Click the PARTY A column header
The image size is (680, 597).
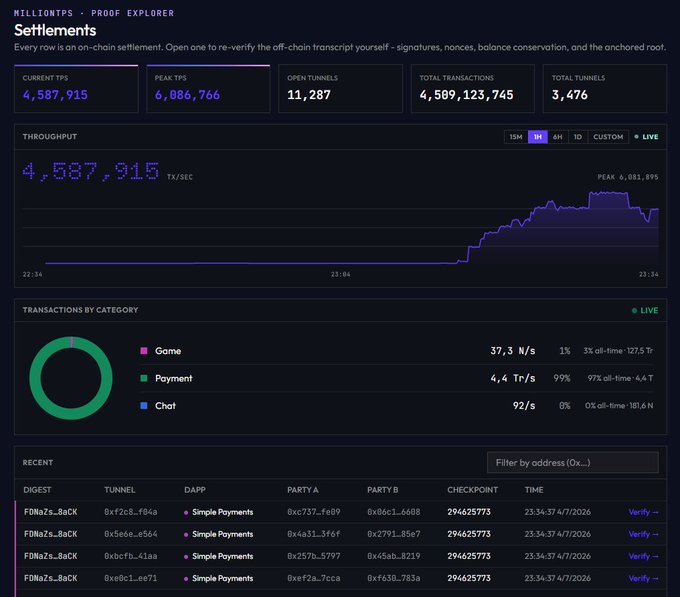point(303,490)
